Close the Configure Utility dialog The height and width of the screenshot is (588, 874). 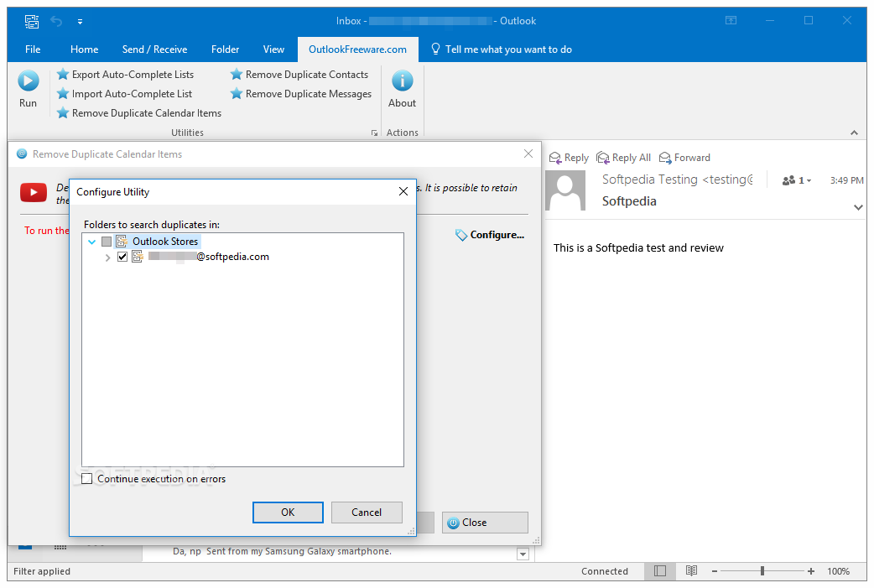pyautogui.click(x=403, y=192)
